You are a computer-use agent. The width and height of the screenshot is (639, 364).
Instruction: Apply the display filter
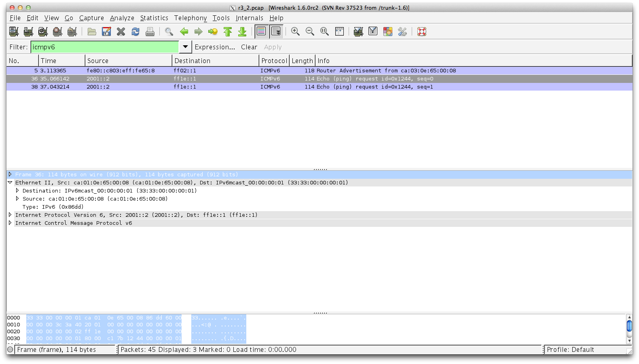point(273,47)
